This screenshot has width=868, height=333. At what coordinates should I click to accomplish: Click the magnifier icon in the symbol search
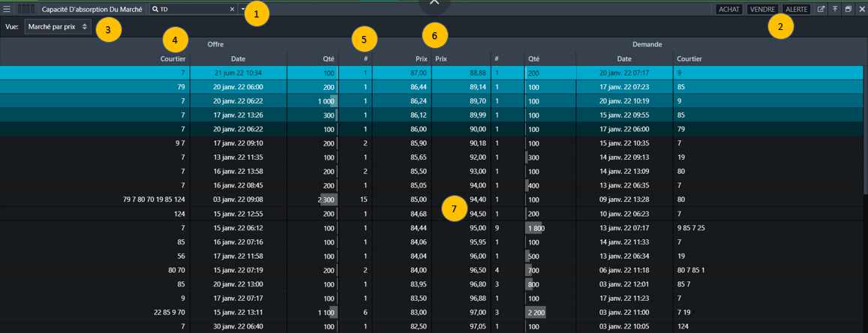point(155,9)
